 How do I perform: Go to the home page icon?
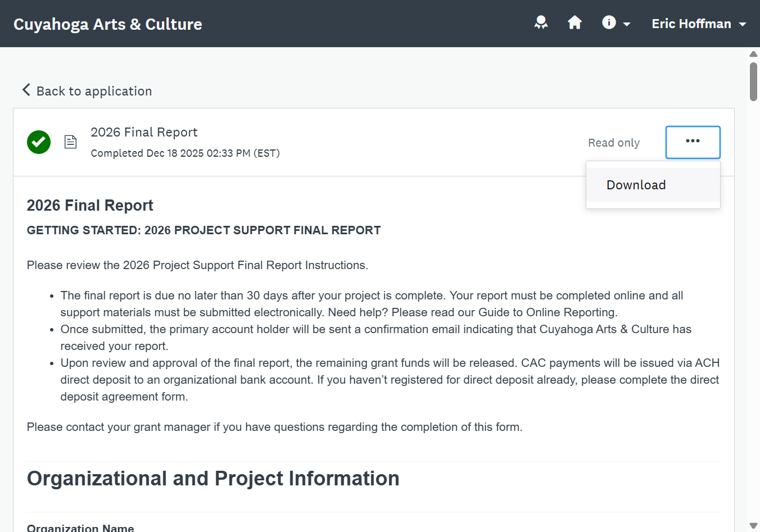pos(574,22)
